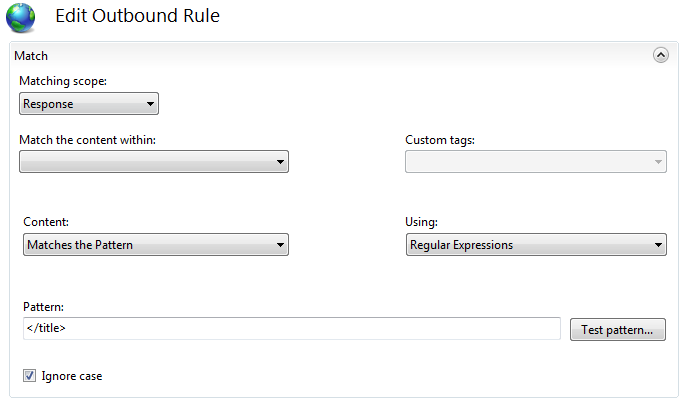
Task: Click the Using label
Action: tap(422, 222)
